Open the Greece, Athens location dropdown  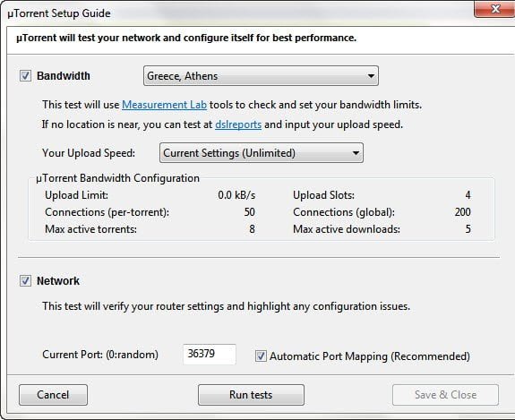261,76
